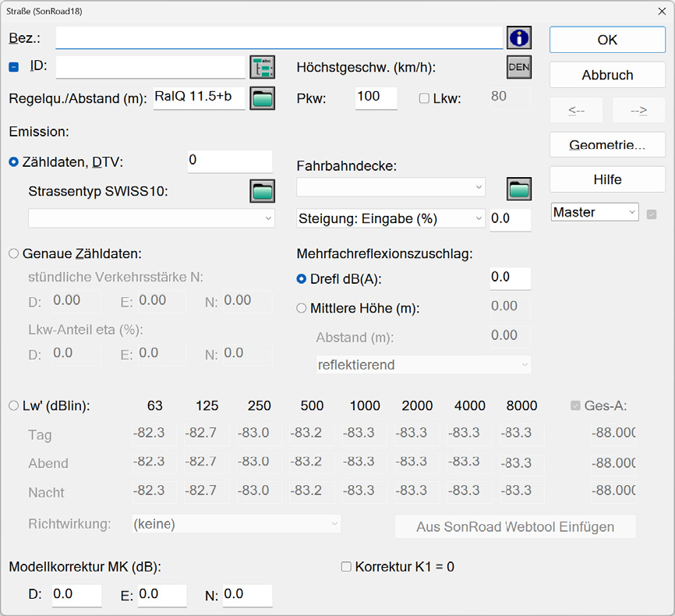Click the blue info icon next to Bez.
The width and height of the screenshot is (675, 616).
click(519, 38)
